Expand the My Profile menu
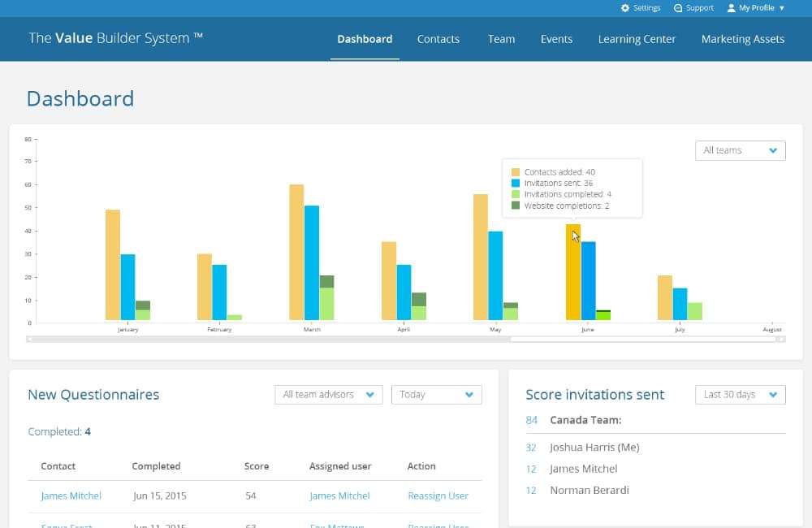Viewport: 812px width, 528px height. coord(756,8)
